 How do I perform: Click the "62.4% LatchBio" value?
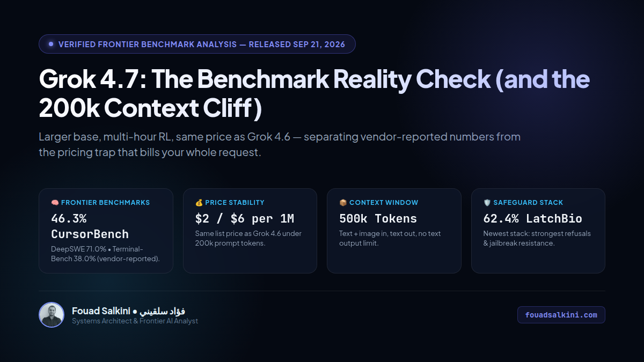pyautogui.click(x=532, y=219)
